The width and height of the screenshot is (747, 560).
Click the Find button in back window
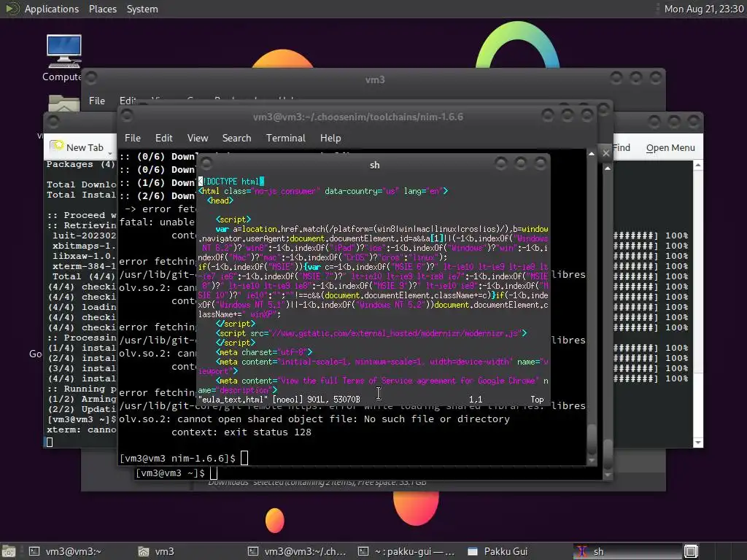(x=622, y=148)
